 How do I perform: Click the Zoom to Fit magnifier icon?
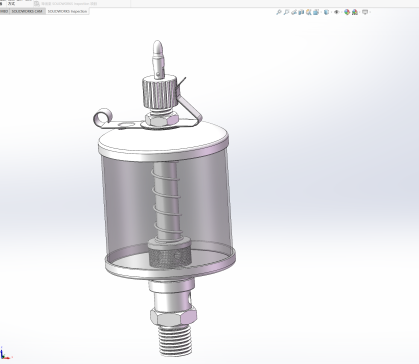[x=279, y=12]
